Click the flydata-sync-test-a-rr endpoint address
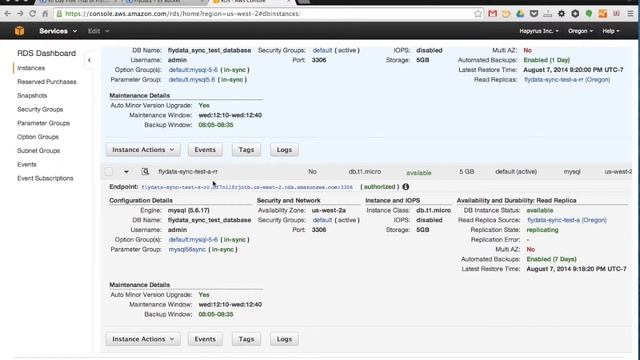 [x=247, y=187]
